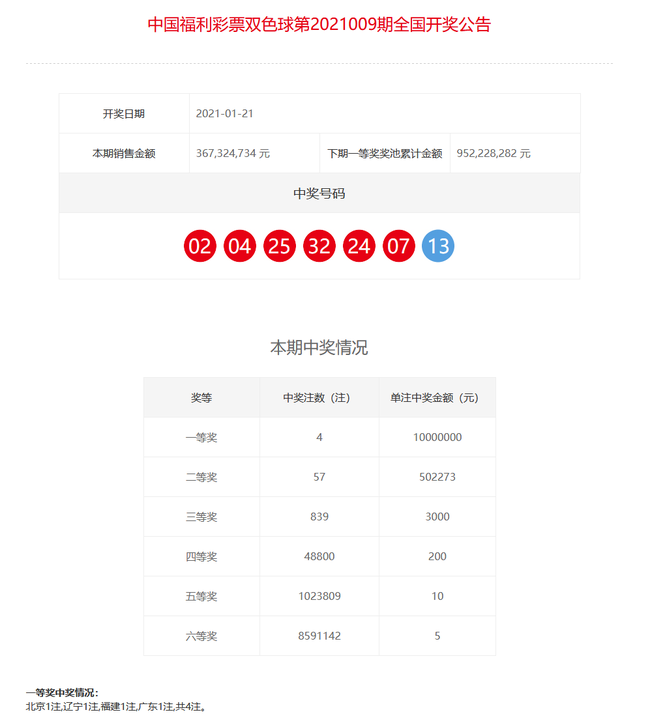This screenshot has height=723, width=650.
Task: Click fourth prize count 48800
Action: (x=319, y=556)
